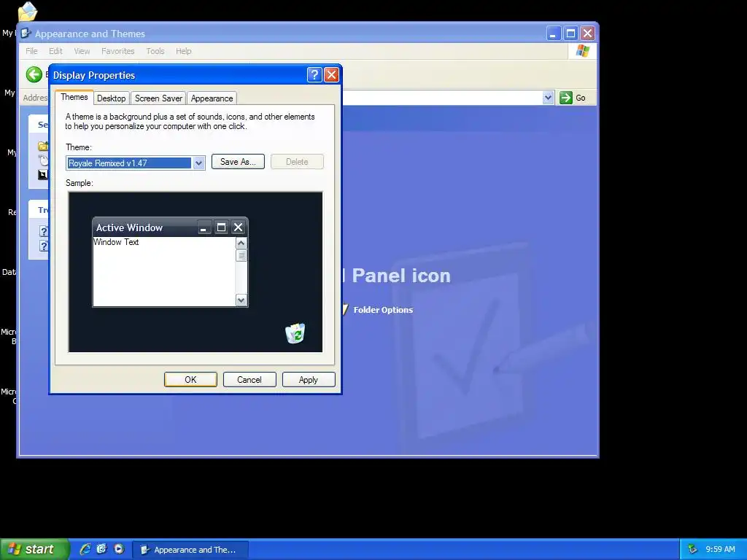Image resolution: width=747 pixels, height=560 pixels.
Task: Launch Windows Media Player from Quick Launch
Action: 119,549
